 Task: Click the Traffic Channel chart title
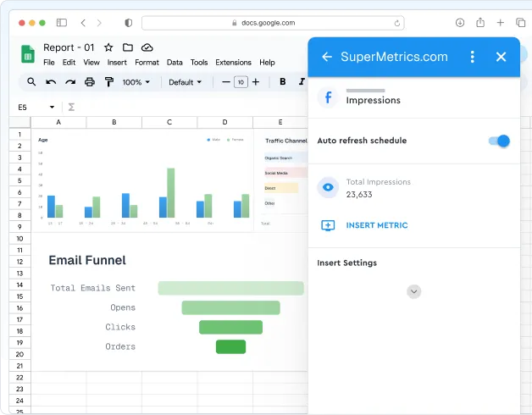(286, 141)
